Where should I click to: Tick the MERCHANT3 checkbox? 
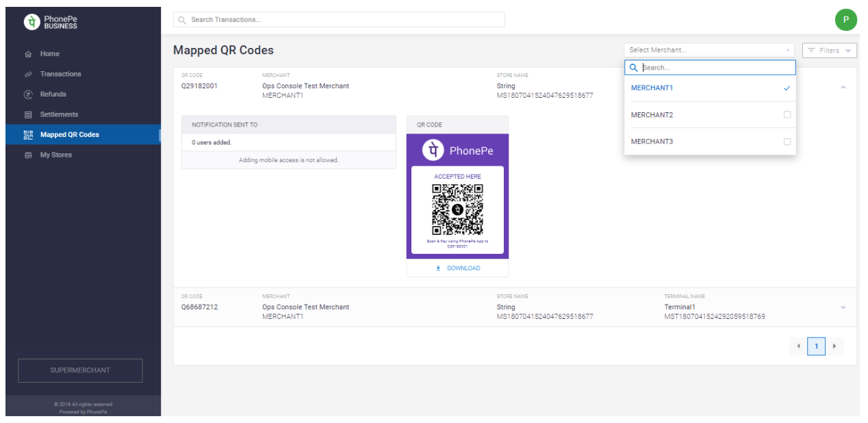point(787,142)
